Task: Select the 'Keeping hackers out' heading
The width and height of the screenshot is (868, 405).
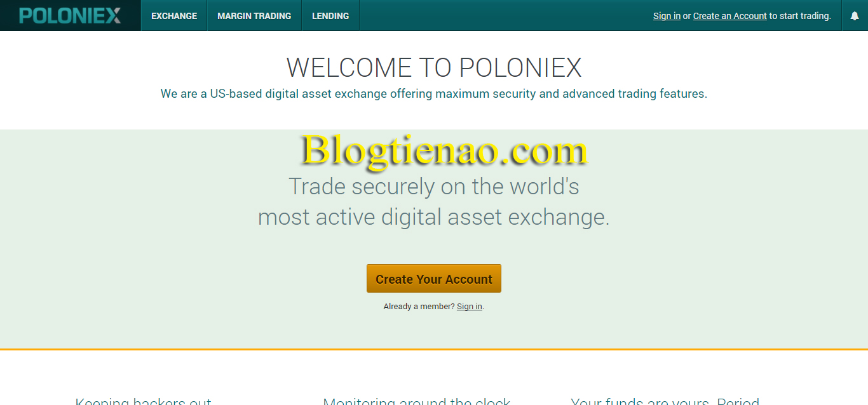Action: [x=144, y=401]
